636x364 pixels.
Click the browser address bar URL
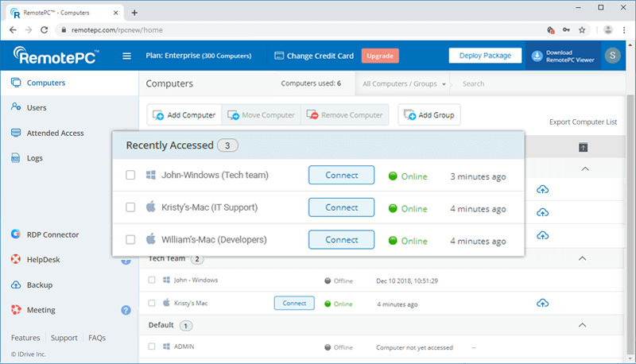[x=117, y=30]
